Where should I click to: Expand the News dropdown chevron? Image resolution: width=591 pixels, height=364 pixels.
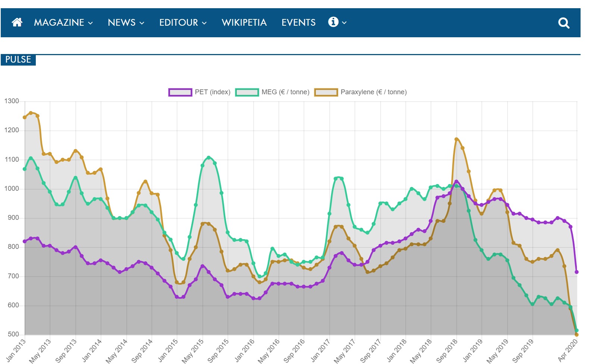(142, 23)
